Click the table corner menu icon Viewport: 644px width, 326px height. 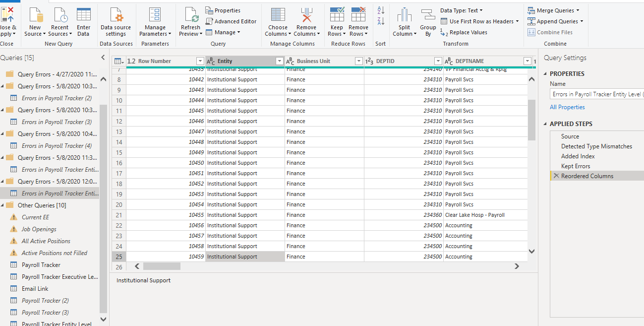[x=119, y=61]
